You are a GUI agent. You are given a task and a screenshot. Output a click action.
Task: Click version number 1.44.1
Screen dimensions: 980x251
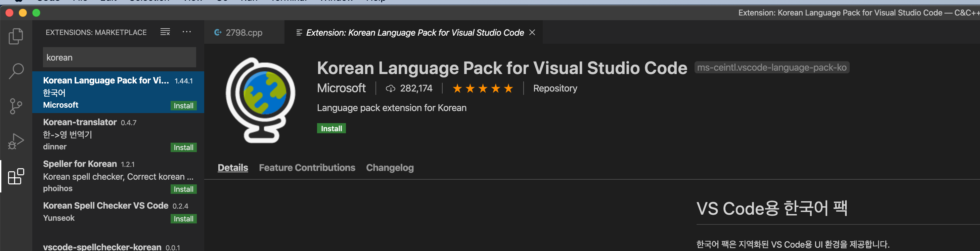183,81
